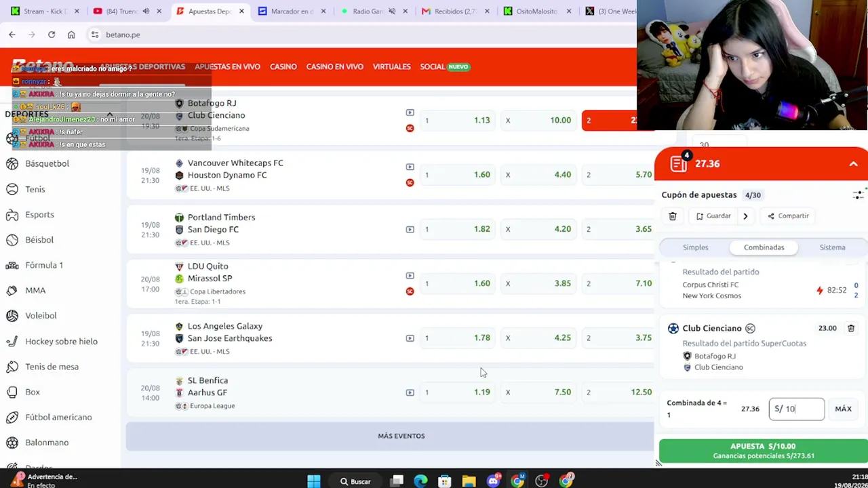868x488 pixels.
Task: Unmute the Radio Garden tab
Action: click(x=392, y=12)
